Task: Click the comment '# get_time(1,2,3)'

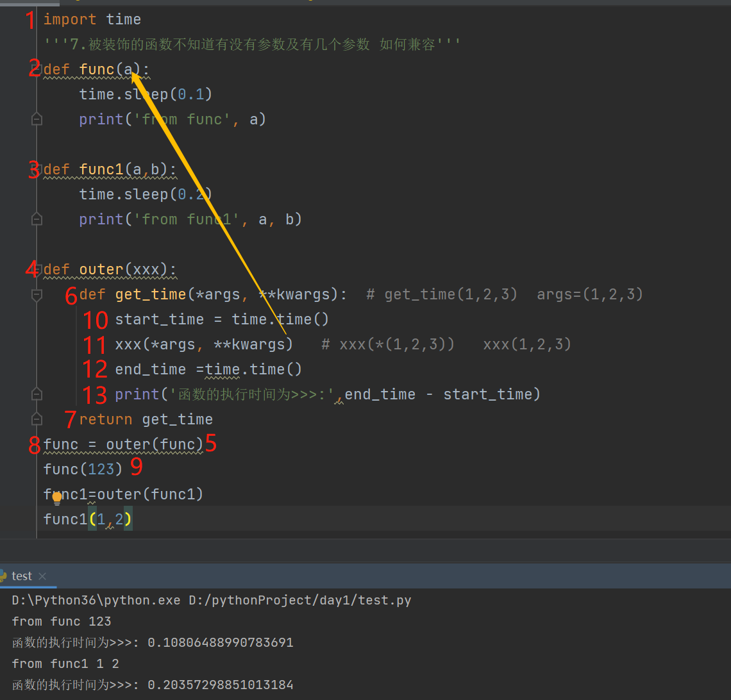Action: [442, 294]
